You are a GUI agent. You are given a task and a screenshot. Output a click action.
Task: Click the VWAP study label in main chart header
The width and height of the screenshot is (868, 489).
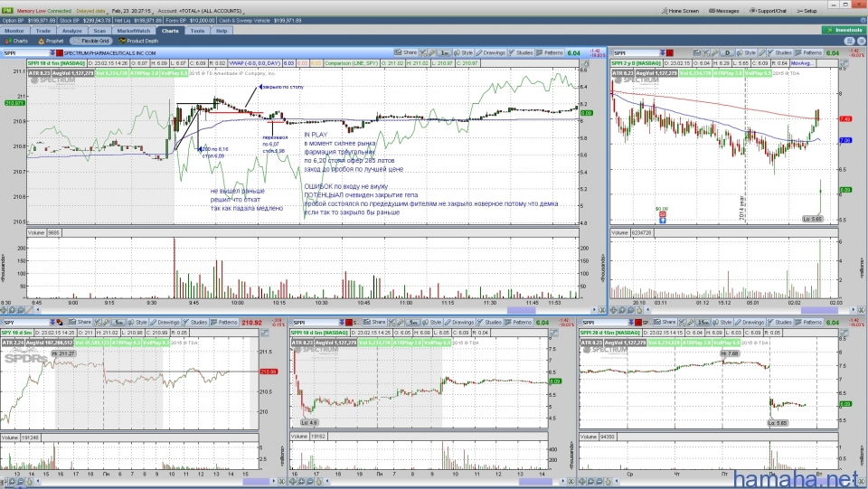click(x=255, y=63)
